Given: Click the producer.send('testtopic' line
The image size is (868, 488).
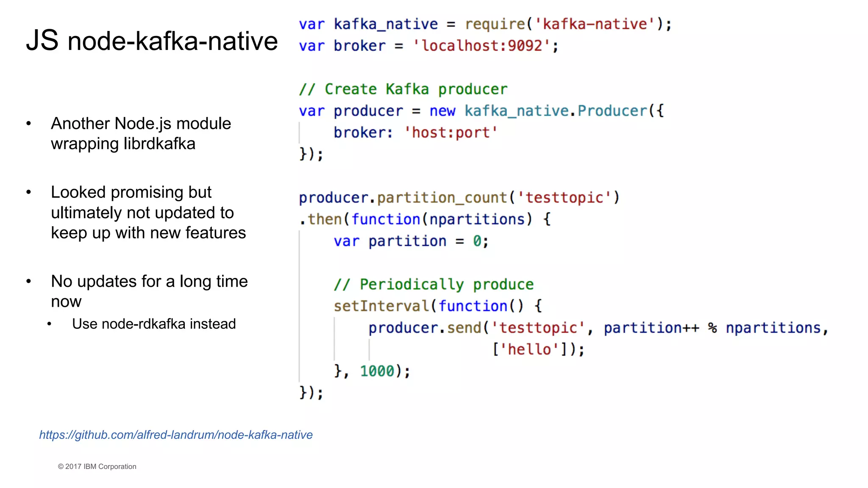Looking at the screenshot, I should tap(598, 328).
